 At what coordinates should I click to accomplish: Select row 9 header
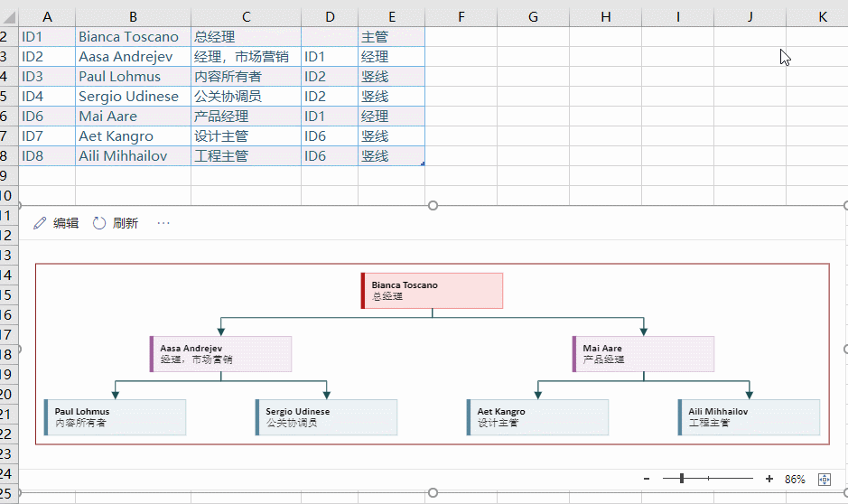click(x=9, y=176)
